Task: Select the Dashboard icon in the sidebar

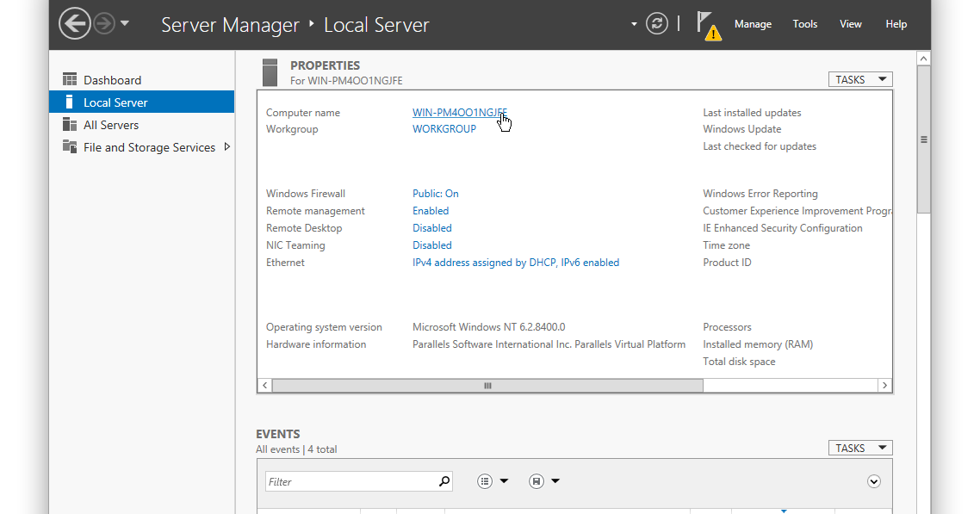Action: click(x=70, y=79)
